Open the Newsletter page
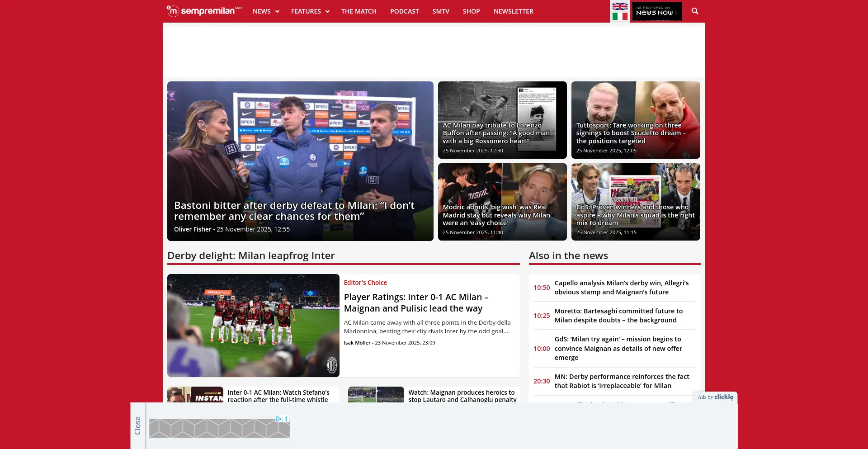The image size is (868, 449). pos(513,11)
